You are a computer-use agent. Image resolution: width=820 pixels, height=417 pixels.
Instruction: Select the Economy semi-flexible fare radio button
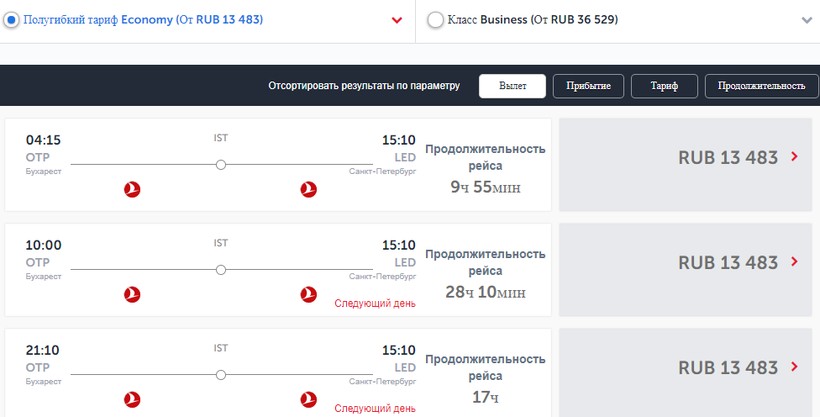coord(12,19)
